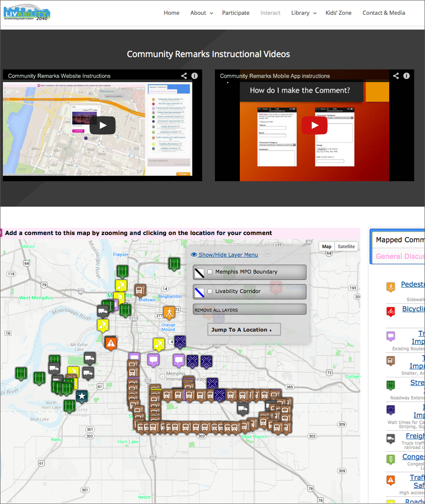Click the orange pedestrian map marker
The width and height of the screenshot is (425, 504).
point(169,312)
